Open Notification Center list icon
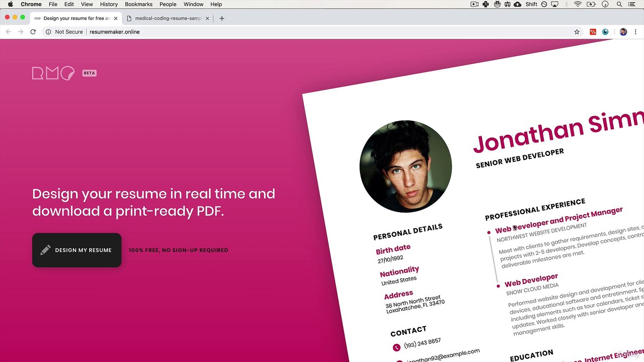Screen dimensions: 644x362 [632, 4]
